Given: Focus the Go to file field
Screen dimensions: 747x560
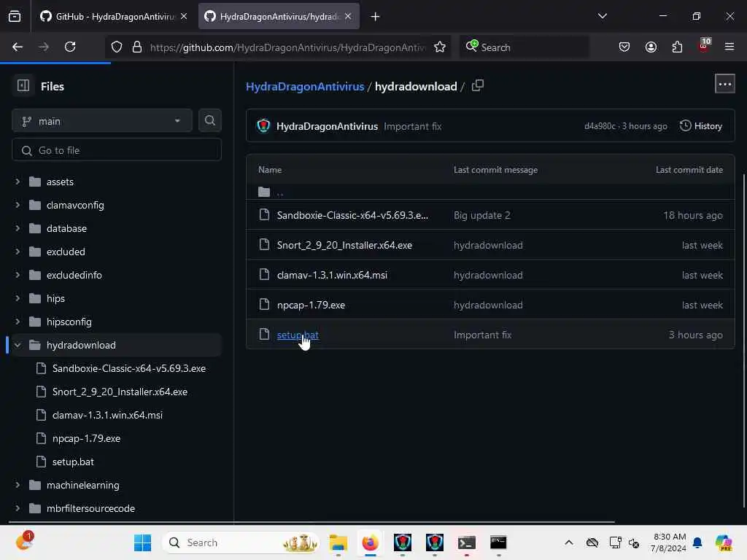Looking at the screenshot, I should (117, 150).
